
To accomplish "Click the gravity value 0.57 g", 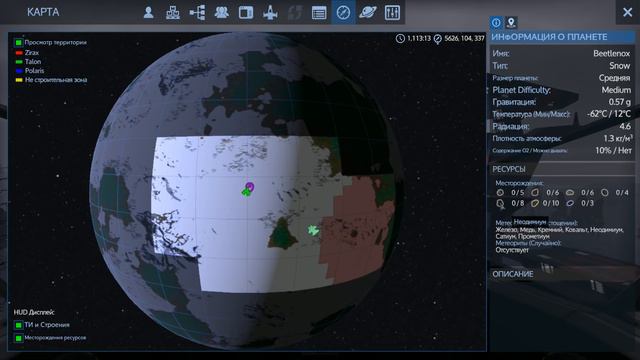I will [620, 102].
